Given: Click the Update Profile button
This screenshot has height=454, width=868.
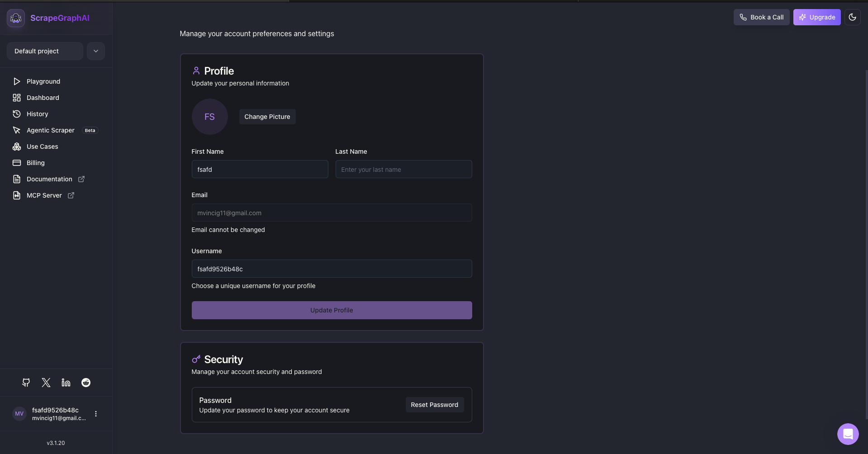Looking at the screenshot, I should [x=332, y=310].
